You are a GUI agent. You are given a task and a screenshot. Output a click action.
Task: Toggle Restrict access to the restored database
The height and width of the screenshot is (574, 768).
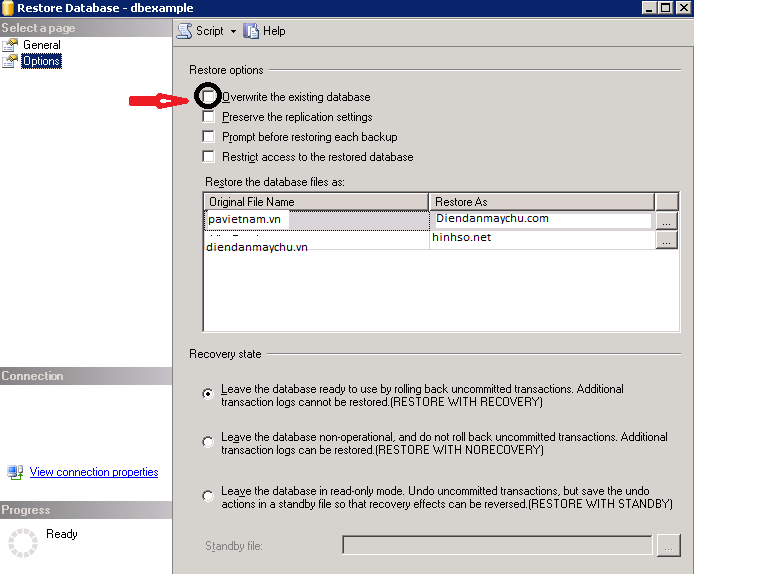point(208,156)
